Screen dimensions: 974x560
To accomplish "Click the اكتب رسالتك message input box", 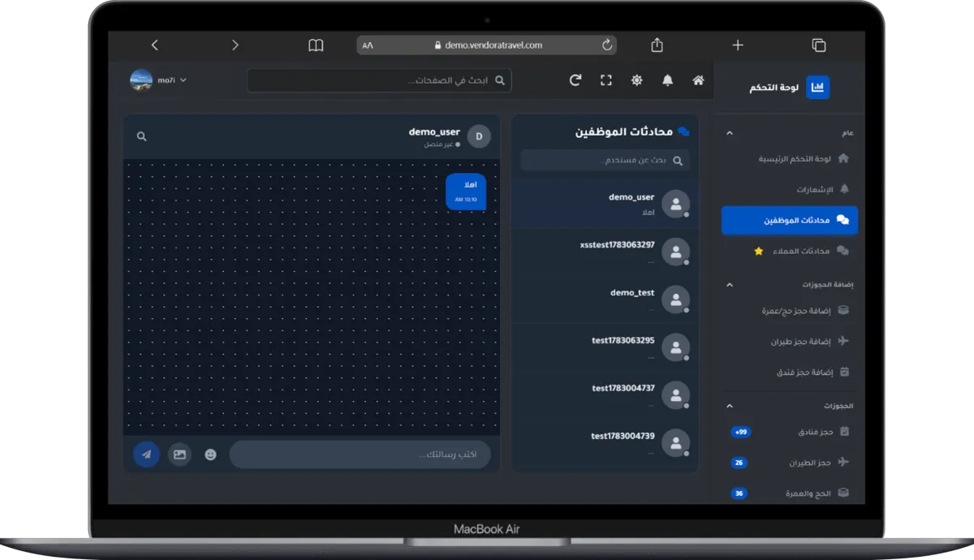I will click(x=360, y=454).
